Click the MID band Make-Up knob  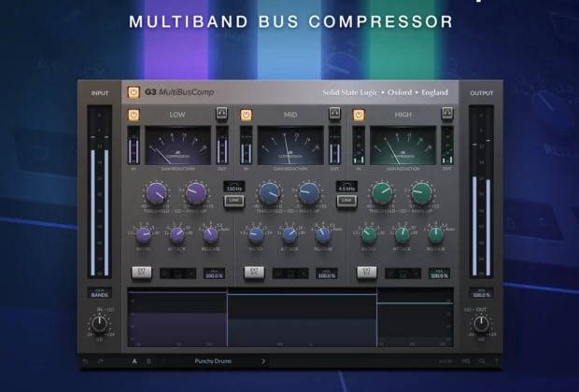(x=309, y=192)
